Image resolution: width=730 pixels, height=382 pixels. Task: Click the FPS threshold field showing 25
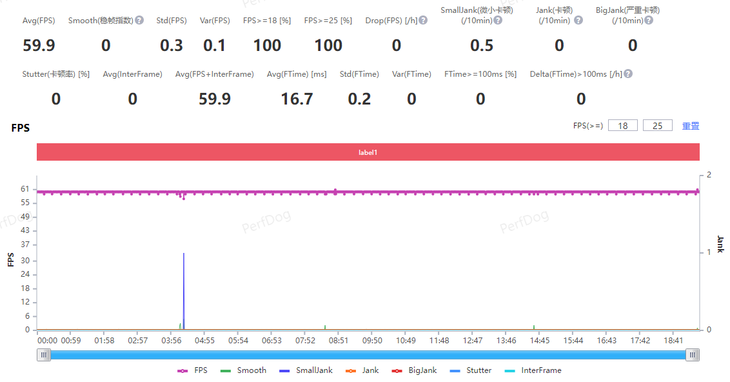[657, 126]
